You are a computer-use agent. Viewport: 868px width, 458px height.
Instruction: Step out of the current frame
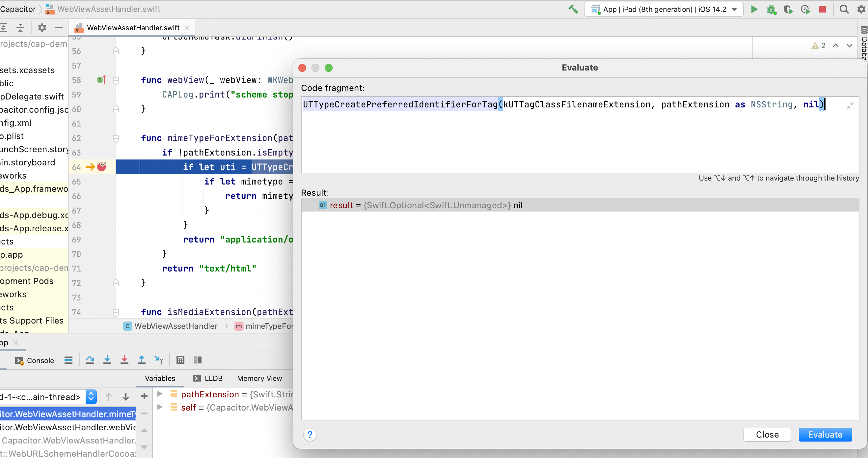click(x=142, y=360)
